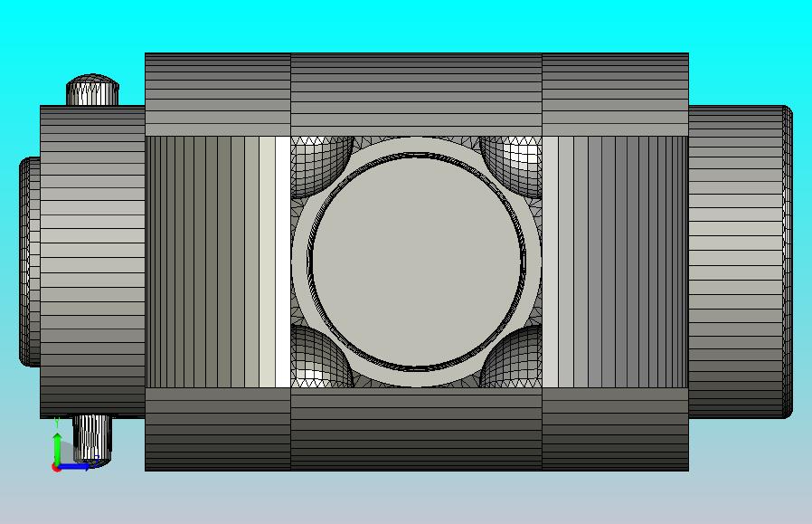Select the large central circular face

coord(417,262)
